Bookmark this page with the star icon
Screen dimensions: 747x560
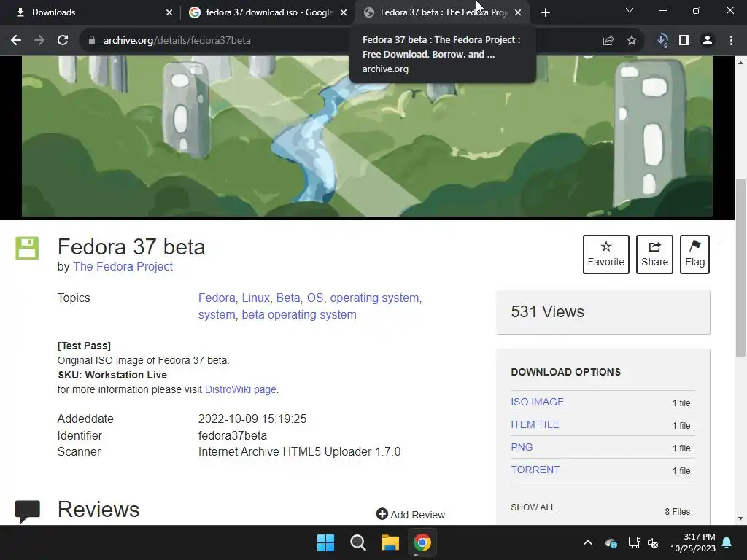[x=632, y=41]
